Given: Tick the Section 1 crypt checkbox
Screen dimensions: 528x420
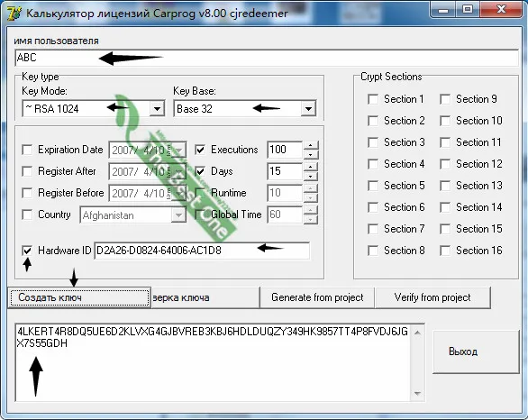Looking at the screenshot, I should 373,99.
